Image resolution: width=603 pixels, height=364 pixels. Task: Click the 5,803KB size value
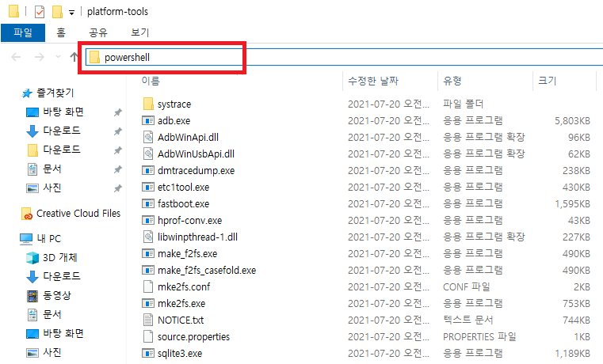pyautogui.click(x=572, y=121)
